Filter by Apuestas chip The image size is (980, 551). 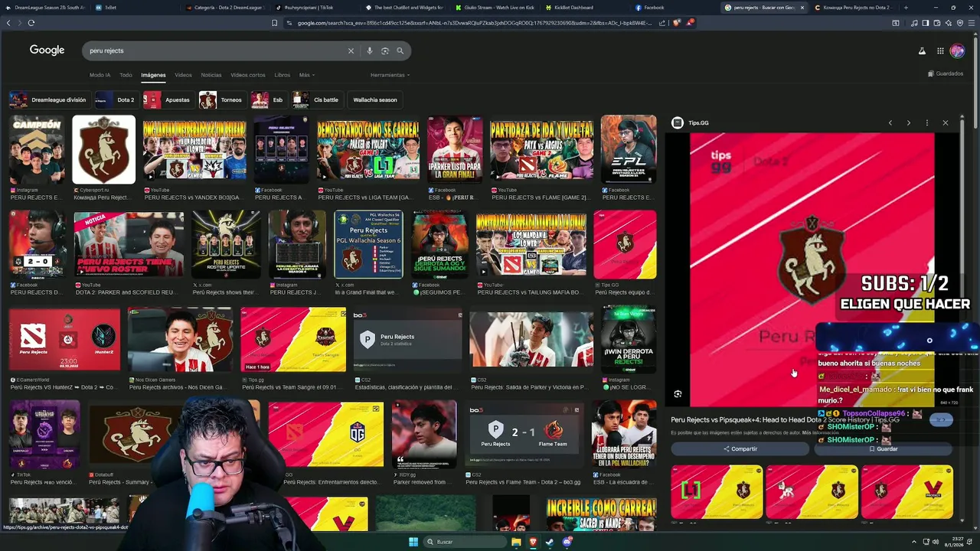point(168,99)
